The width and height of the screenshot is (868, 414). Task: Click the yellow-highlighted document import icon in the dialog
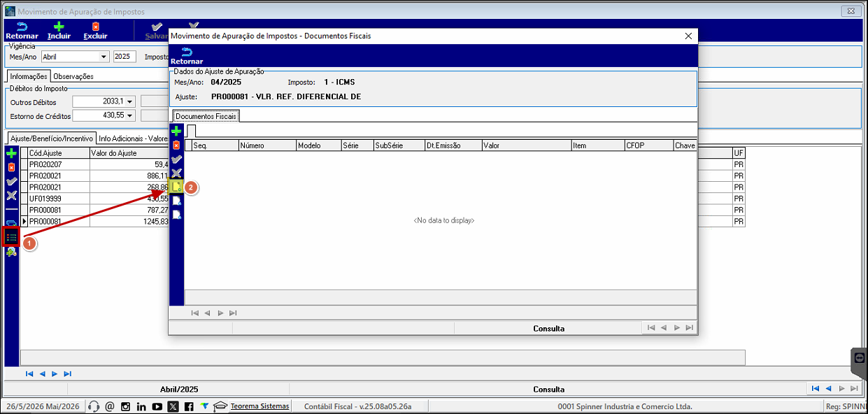pos(176,187)
